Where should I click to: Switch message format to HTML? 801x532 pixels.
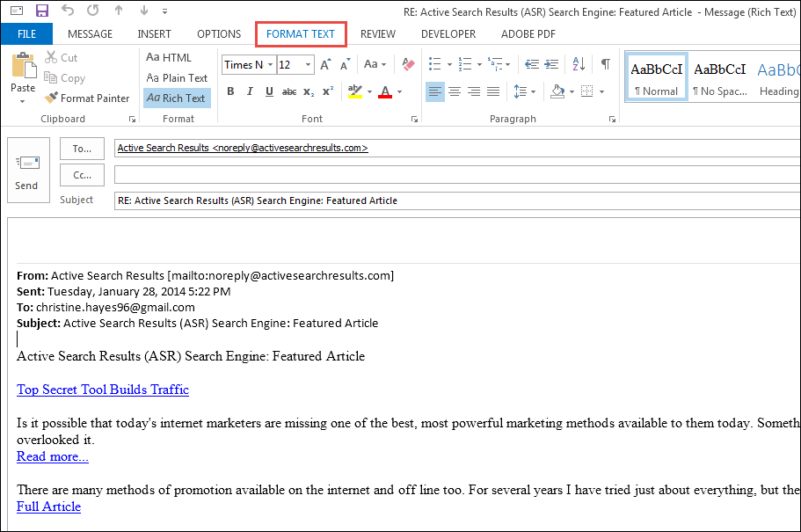[x=169, y=58]
